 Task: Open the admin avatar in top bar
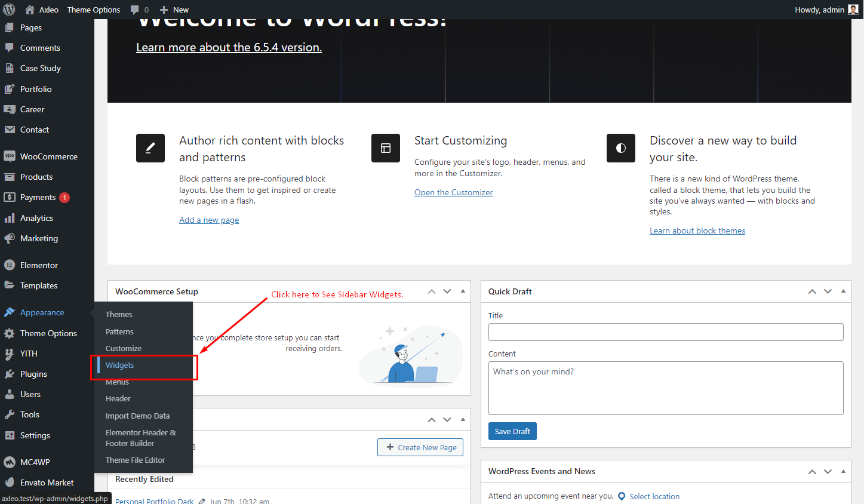[853, 10]
